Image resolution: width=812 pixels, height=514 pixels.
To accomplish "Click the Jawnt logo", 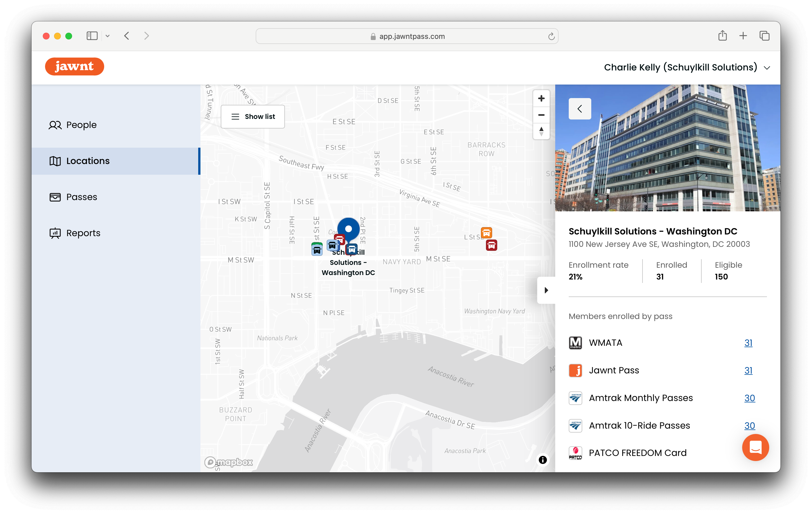I will pos(75,67).
